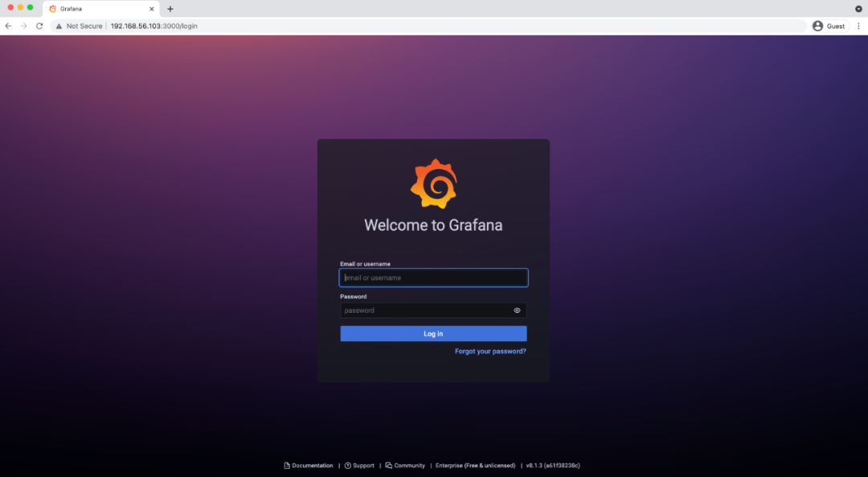Click the Not Secure label text

[84, 26]
